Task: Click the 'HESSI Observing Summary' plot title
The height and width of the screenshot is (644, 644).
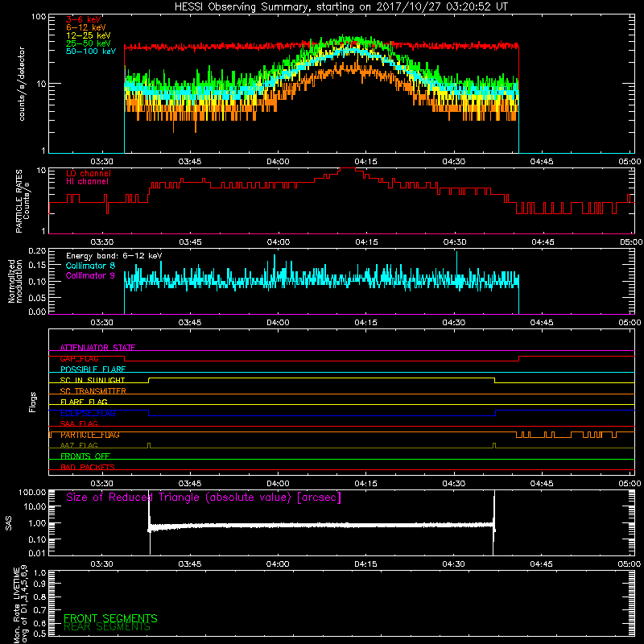Action: pyautogui.click(x=341, y=7)
